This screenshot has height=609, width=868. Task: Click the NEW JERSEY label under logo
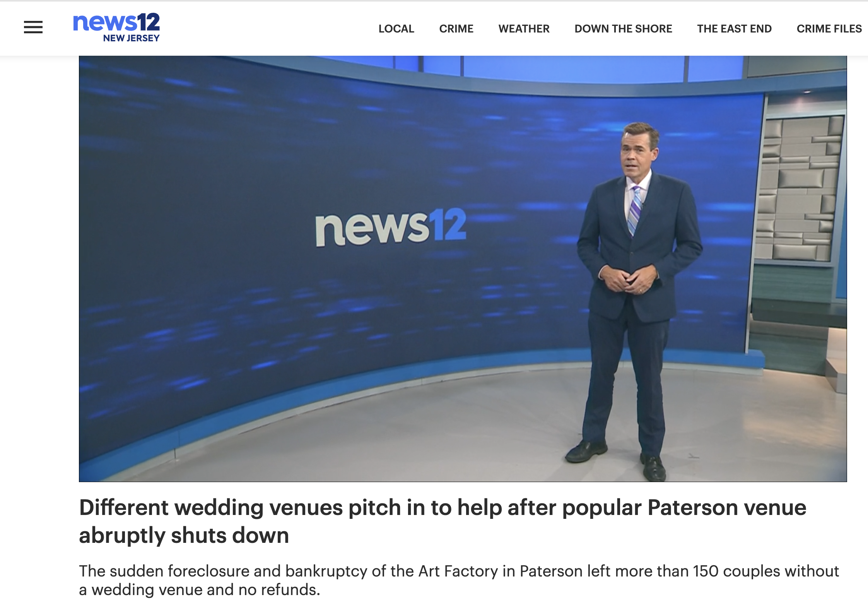[x=131, y=38]
